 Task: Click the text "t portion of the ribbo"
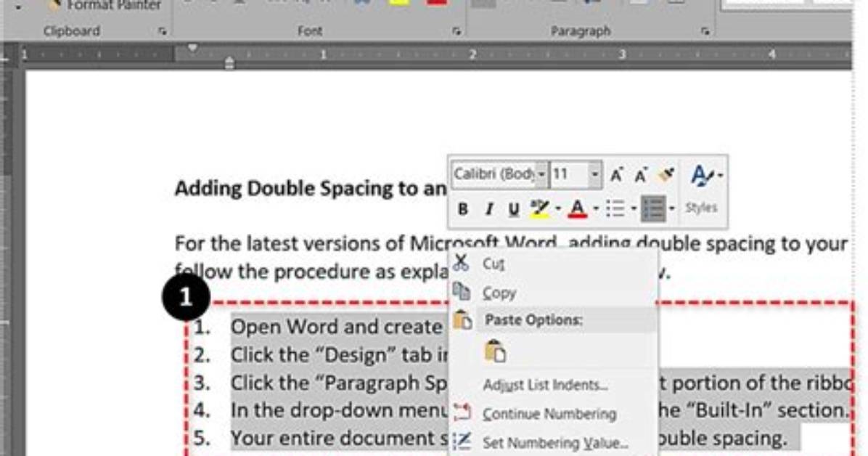point(755,383)
